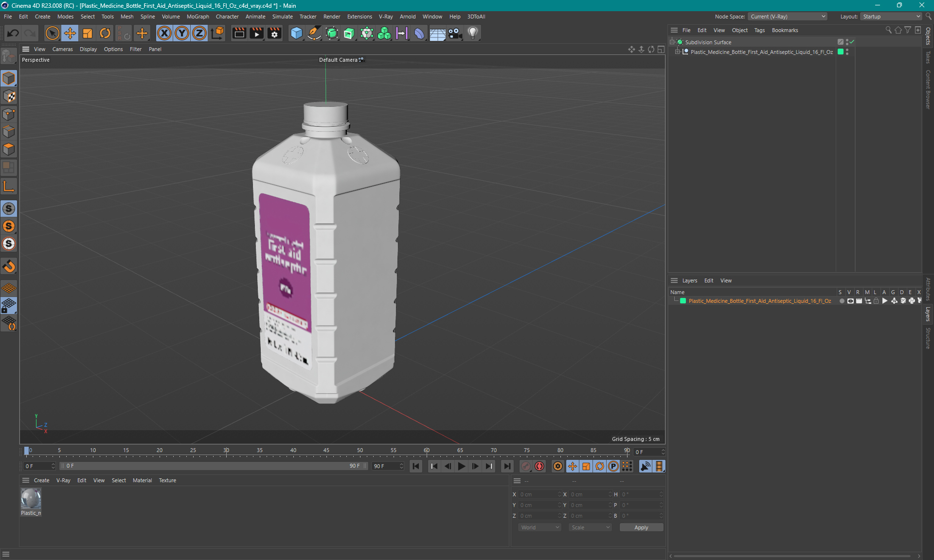Screen dimensions: 934x560
Task: Select the Plastic_n material thumbnail
Action: 31,499
